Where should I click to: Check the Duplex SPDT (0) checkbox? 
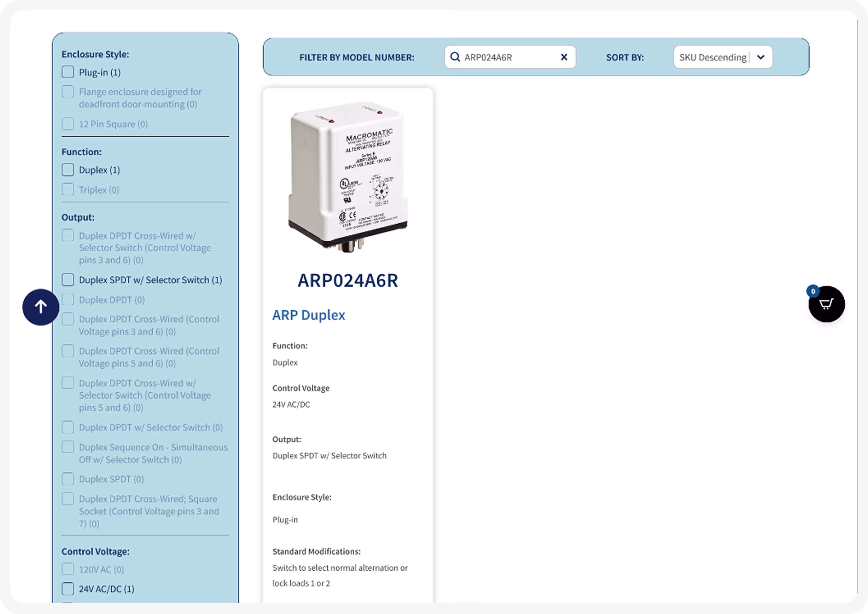click(x=68, y=479)
